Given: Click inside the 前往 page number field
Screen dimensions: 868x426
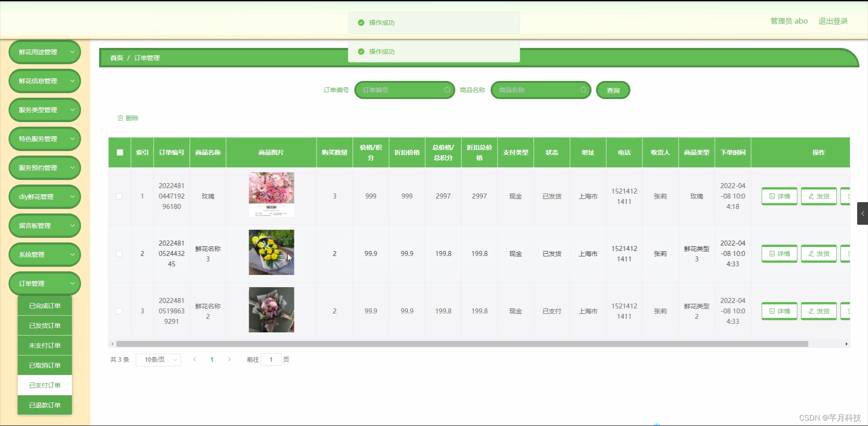Looking at the screenshot, I should pyautogui.click(x=271, y=360).
